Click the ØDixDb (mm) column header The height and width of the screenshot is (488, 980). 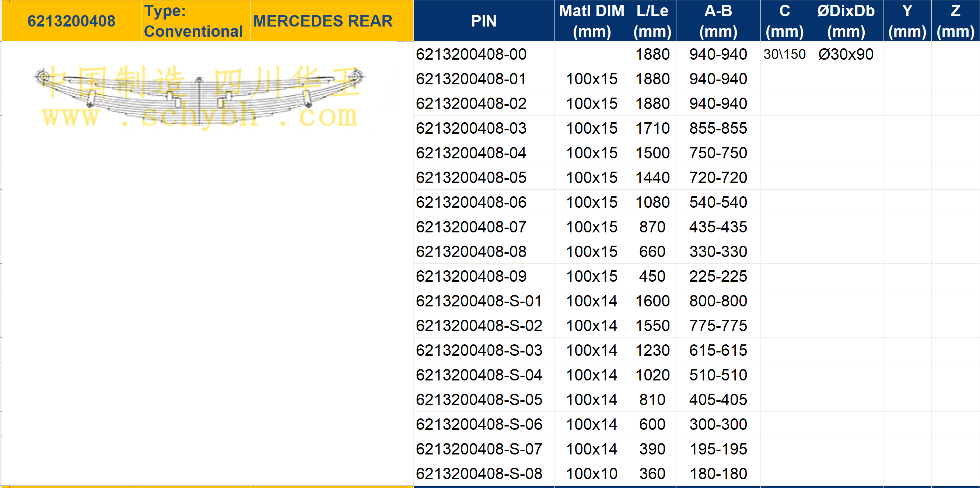pos(846,21)
